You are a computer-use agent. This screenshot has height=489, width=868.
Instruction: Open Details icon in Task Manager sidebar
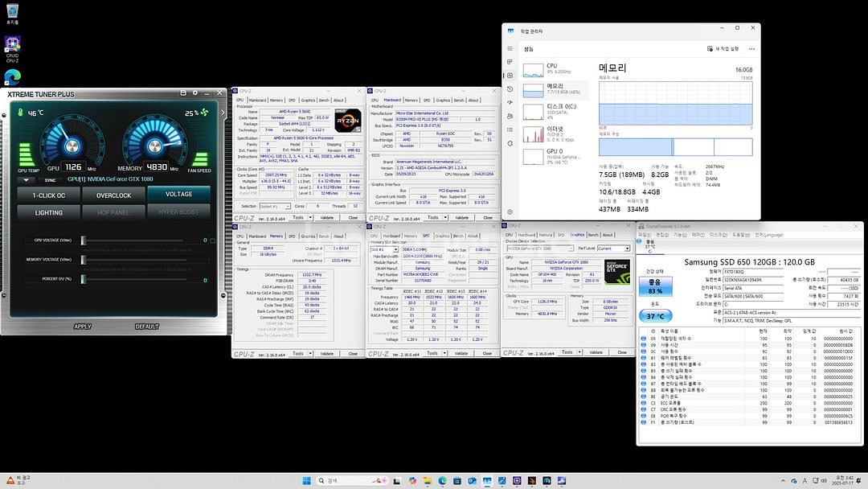[x=510, y=129]
